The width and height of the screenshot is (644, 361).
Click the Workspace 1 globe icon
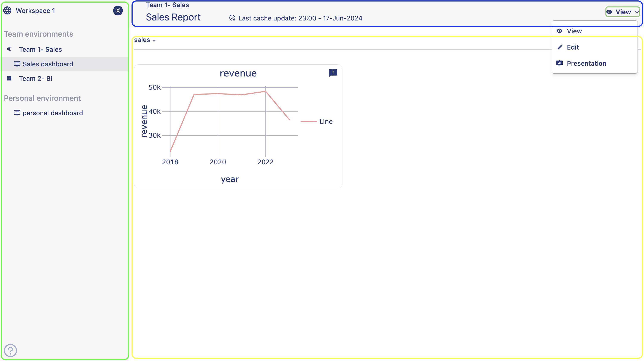[x=7, y=11]
